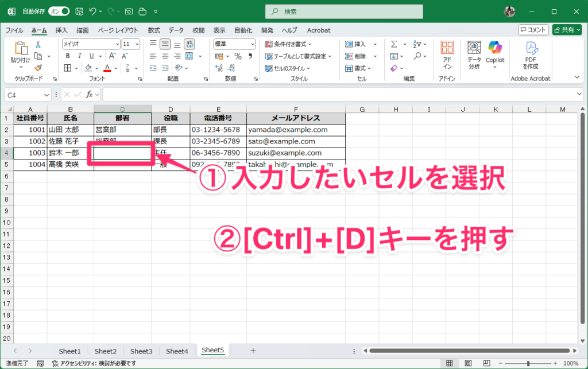This screenshot has height=369, width=588.
Task: Open Conditional Formatting (条件付き書式) dropdown
Action: [288, 44]
